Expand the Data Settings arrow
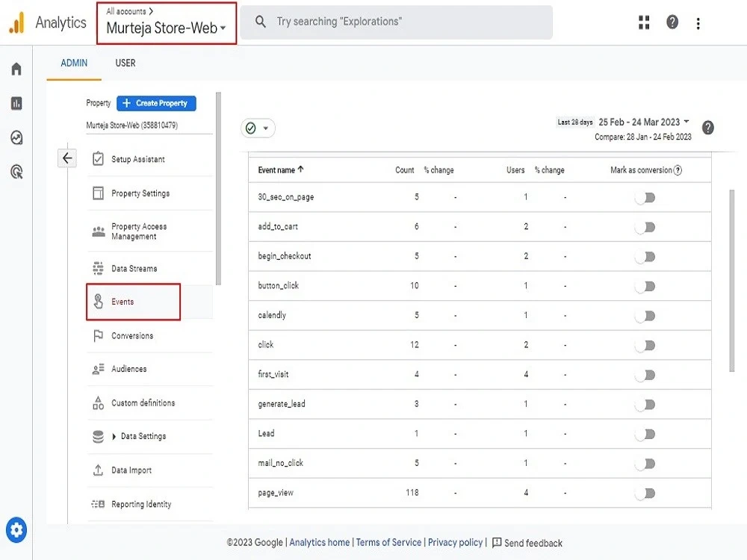 pyautogui.click(x=114, y=436)
